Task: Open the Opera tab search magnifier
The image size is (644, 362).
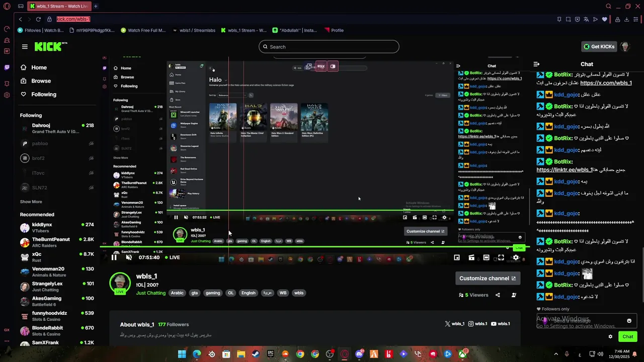Action: (x=608, y=6)
